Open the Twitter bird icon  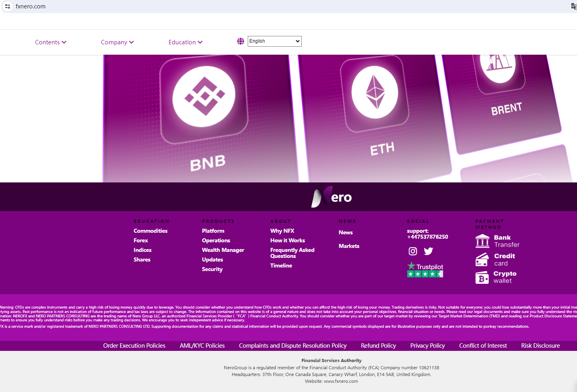(x=428, y=251)
